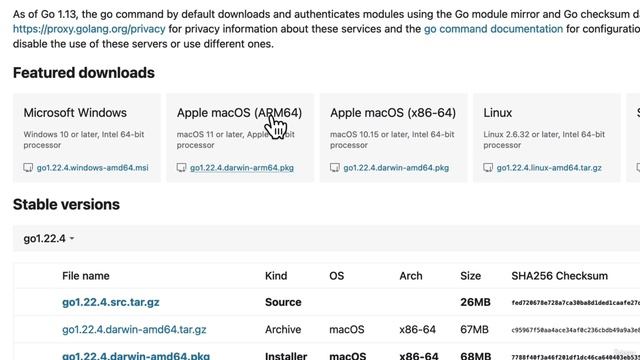Download go1.22.4.darwin-amd64.tar.gz archive

134,329
